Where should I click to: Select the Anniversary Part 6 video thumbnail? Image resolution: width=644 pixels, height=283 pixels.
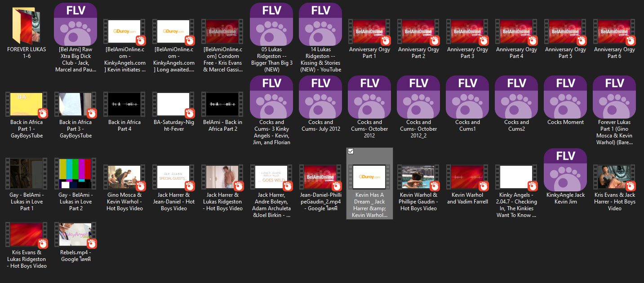(614, 31)
